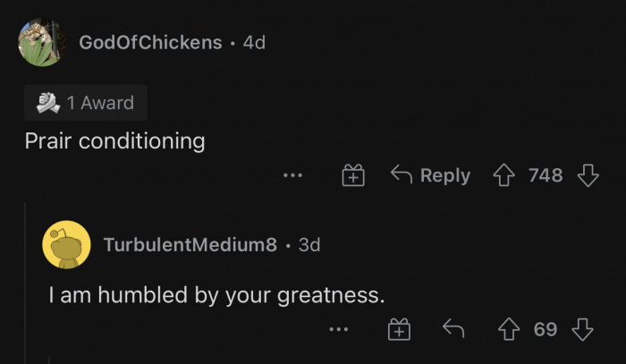Click the 4d timestamp permalink
The image size is (626, 364).
[x=254, y=42]
